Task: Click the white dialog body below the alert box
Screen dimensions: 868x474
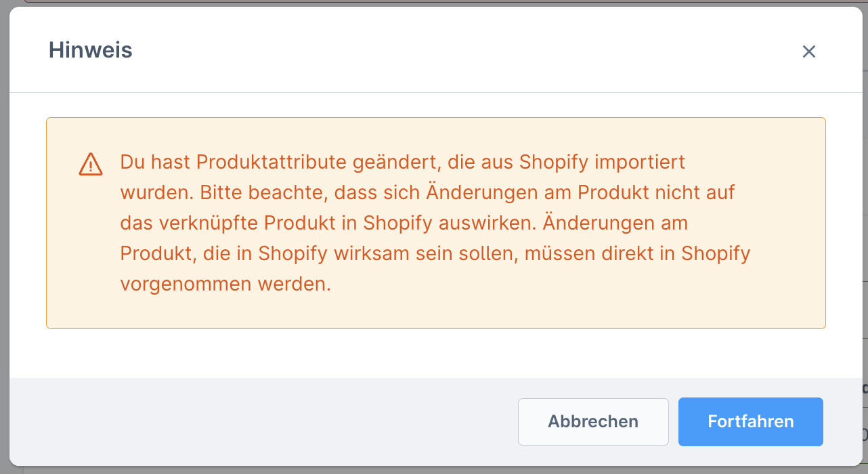Action: coord(433,353)
